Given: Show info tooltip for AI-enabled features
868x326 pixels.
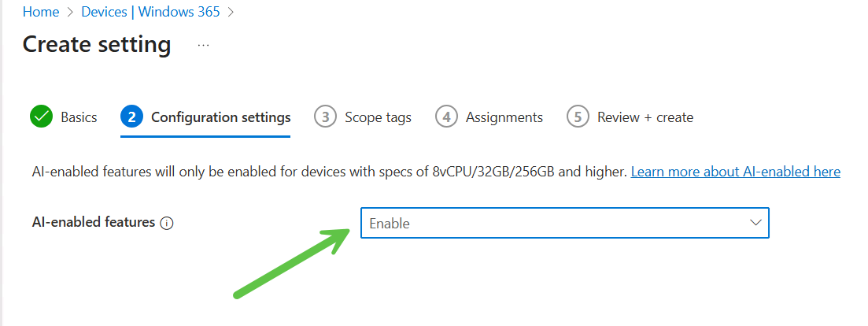Looking at the screenshot, I should [166, 223].
